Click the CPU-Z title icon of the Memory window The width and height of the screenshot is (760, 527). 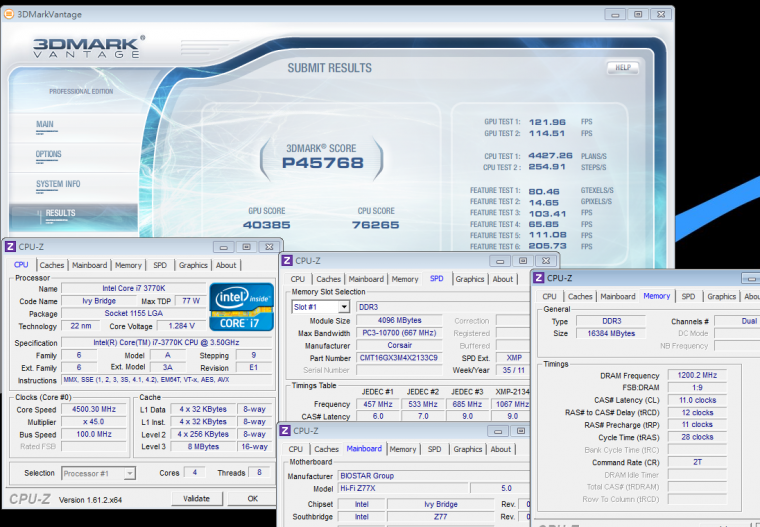tap(539, 278)
